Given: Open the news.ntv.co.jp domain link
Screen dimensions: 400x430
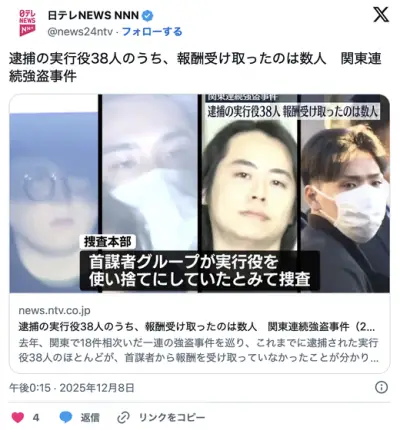Looking at the screenshot, I should point(54,310).
